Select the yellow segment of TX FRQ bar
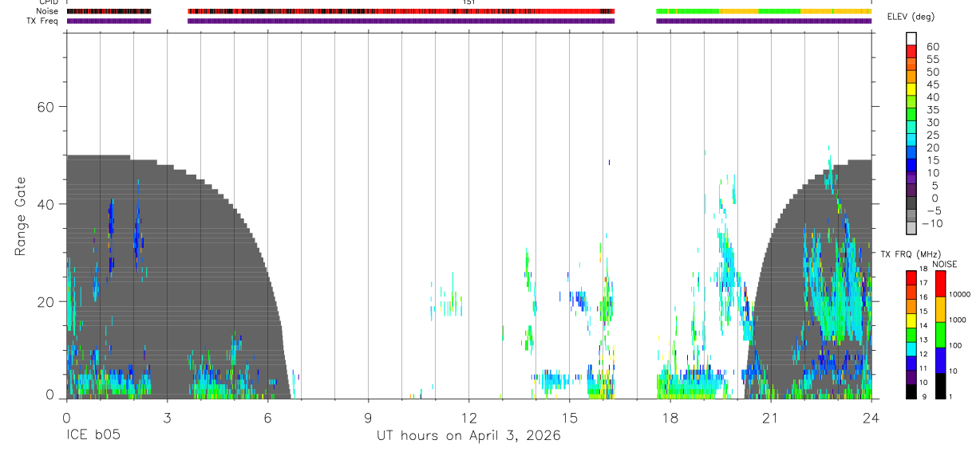This screenshot has height=452, width=980. click(x=911, y=319)
